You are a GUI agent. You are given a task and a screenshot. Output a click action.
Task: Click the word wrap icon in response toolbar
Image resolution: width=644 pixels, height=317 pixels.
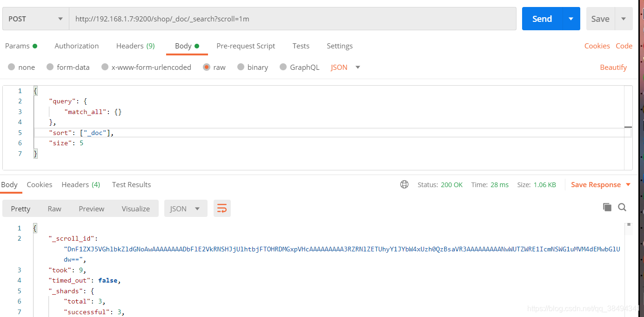222,209
